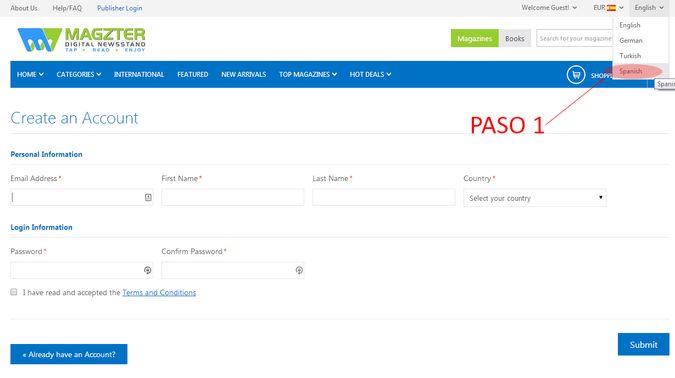This screenshot has height=378, width=675.
Task: Open the Publisher Login link
Action: pyautogui.click(x=119, y=8)
